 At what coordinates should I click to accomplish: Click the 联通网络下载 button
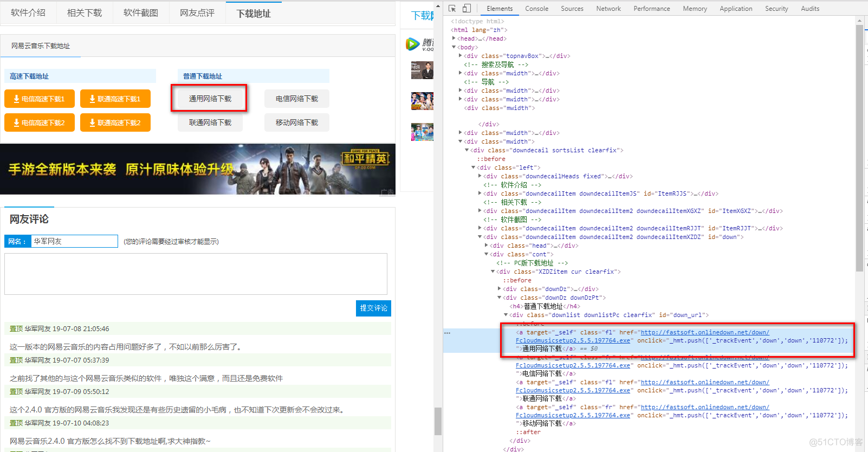pyautogui.click(x=210, y=122)
